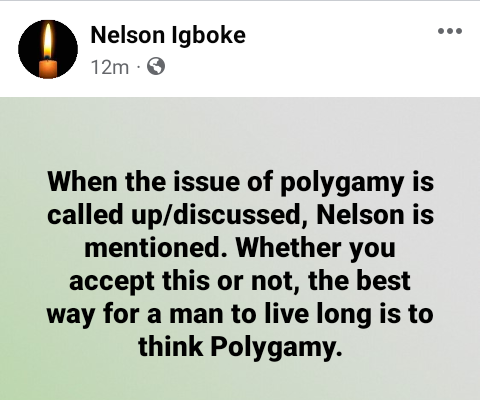480x400 pixels.
Task: Click the word "Nelson" in author name
Action: coord(128,35)
